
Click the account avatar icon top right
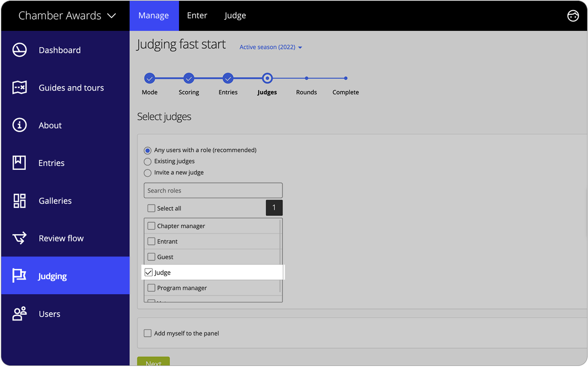[x=573, y=15]
